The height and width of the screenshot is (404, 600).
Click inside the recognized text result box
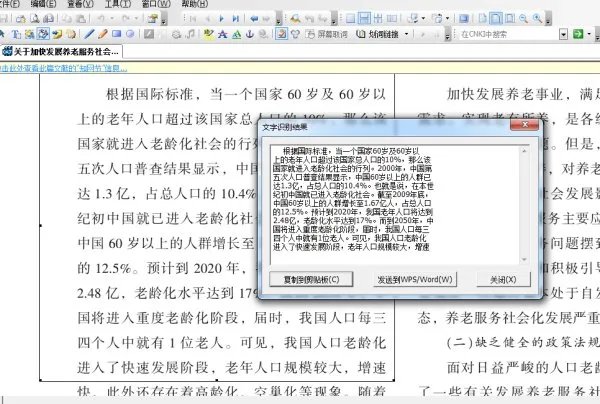click(395, 204)
